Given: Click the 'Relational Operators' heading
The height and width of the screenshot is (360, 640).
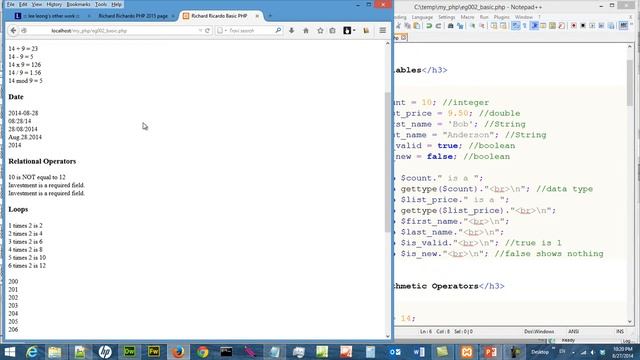Looking at the screenshot, I should [42, 161].
